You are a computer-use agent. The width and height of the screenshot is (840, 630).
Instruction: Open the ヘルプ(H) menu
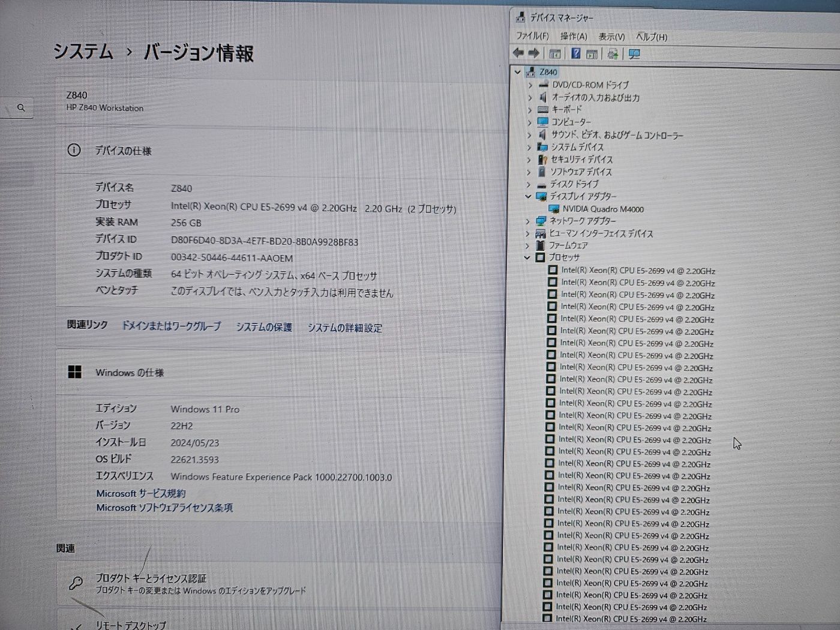point(652,37)
